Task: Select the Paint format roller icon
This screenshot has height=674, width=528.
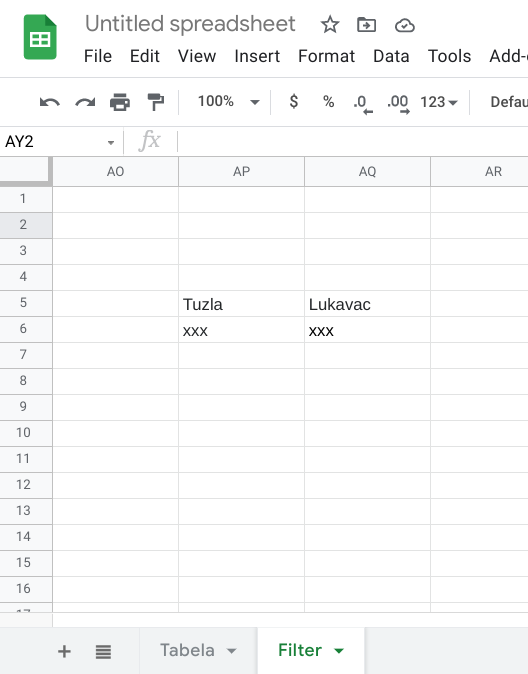Action: [x=155, y=102]
